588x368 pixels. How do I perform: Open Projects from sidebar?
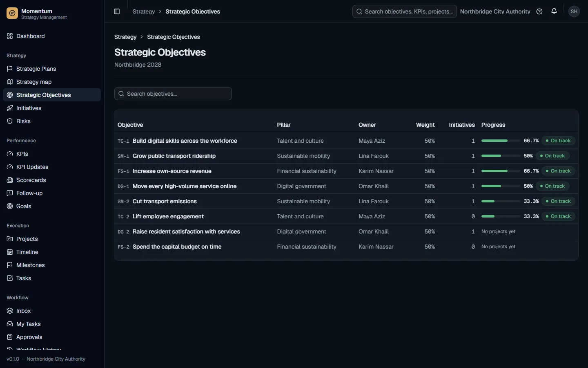pos(52,239)
